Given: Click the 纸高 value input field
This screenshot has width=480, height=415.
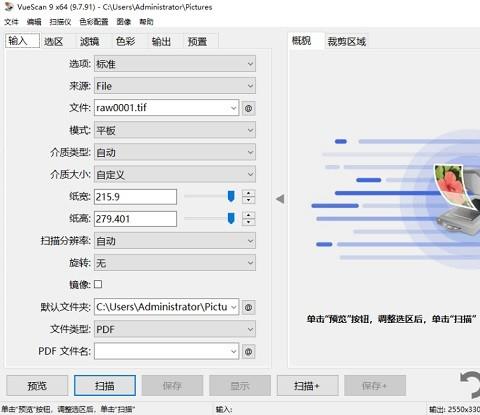Looking at the screenshot, I should [135, 219].
